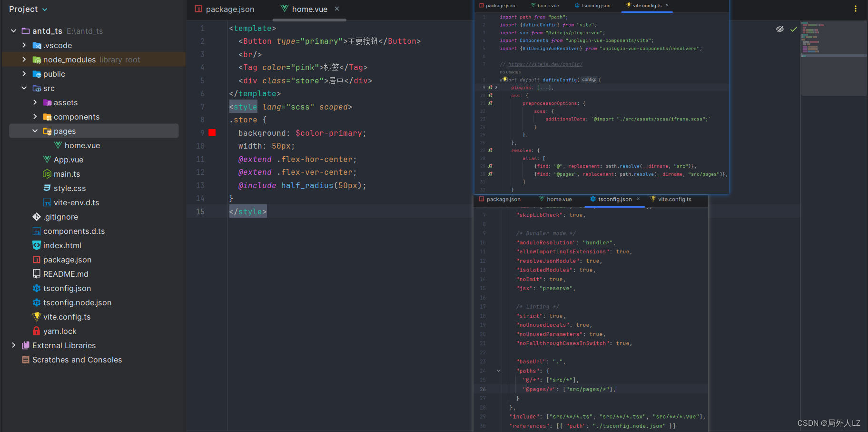
Task: Click the node_modules library folder icon
Action: 37,60
